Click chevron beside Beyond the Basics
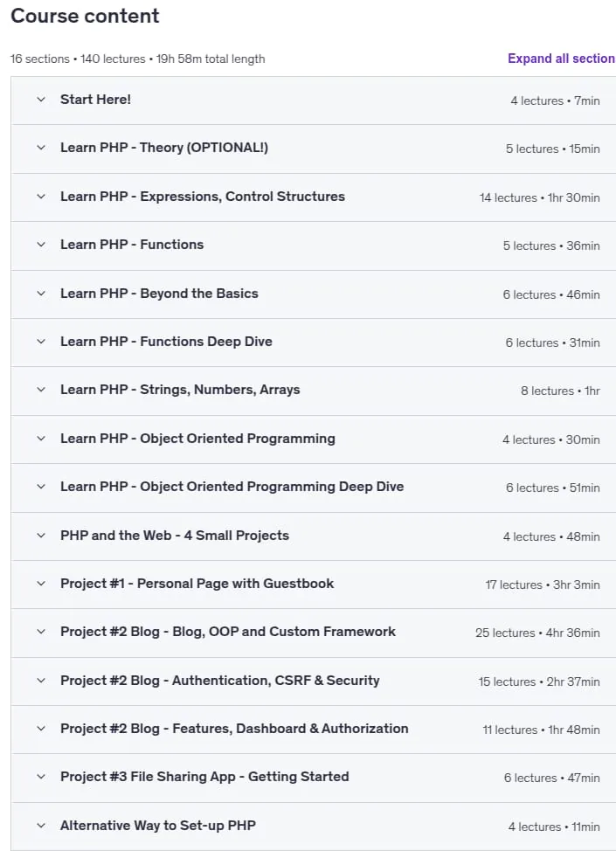Viewport: 616px width, 851px height. pos(41,294)
